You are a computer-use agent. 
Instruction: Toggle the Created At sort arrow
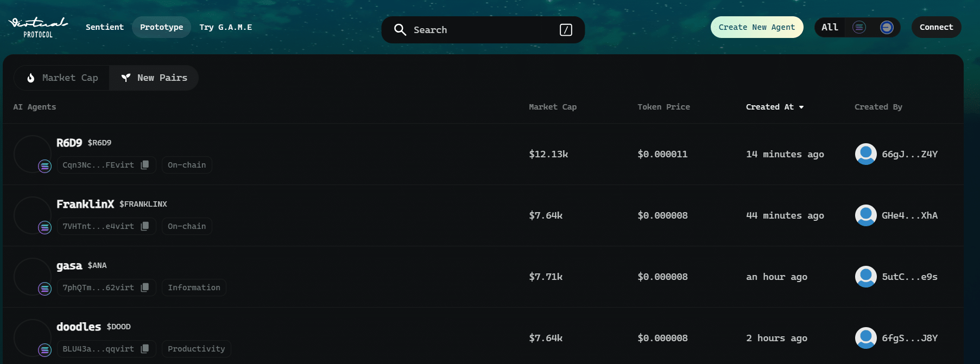(801, 107)
